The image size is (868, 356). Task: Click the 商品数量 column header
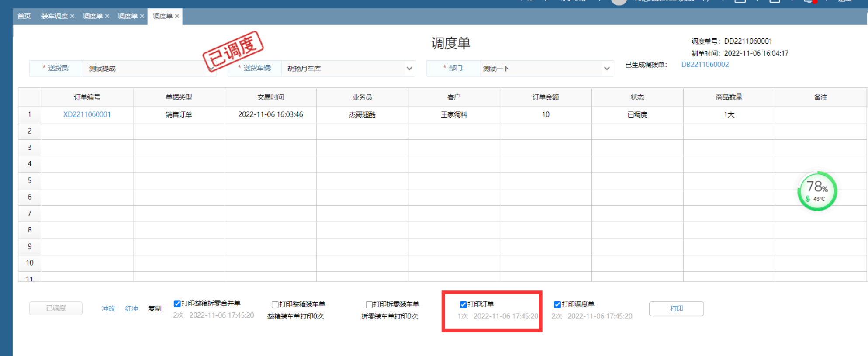coord(729,97)
